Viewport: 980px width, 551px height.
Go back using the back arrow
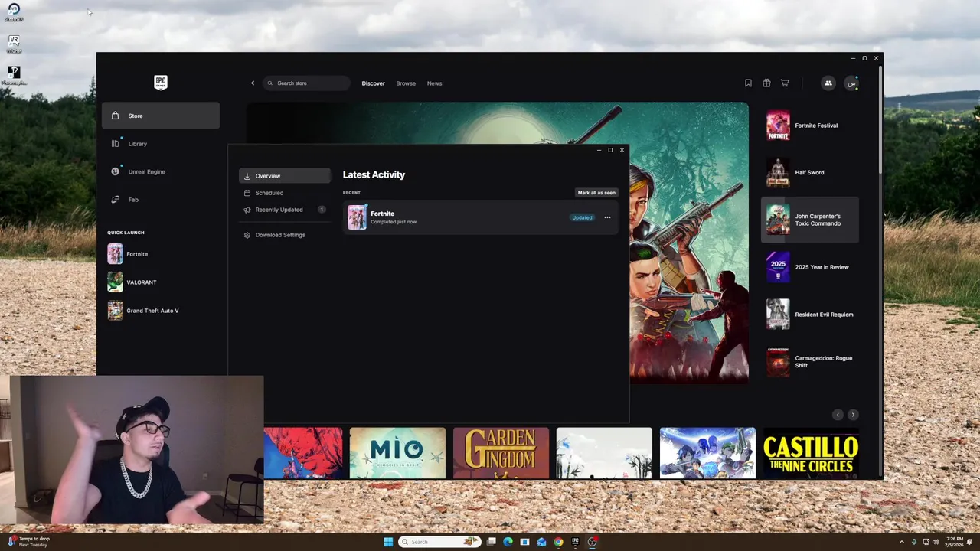click(x=253, y=83)
